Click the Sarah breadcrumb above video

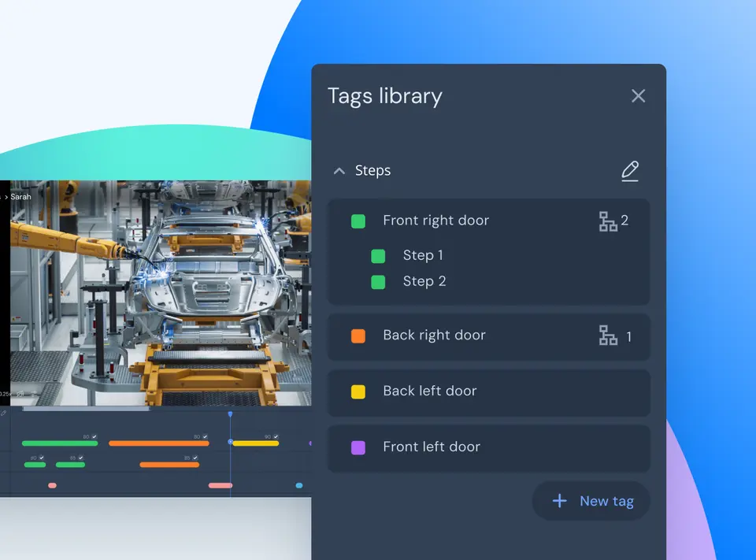coord(20,197)
